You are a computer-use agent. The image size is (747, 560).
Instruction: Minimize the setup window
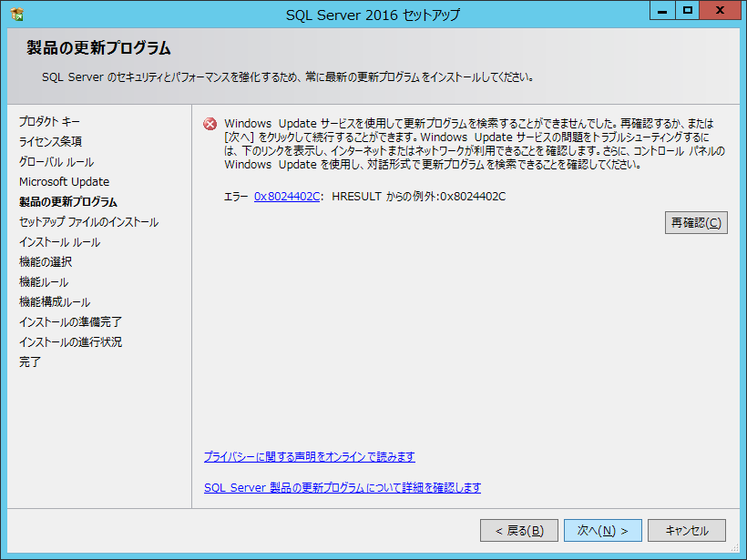663,10
